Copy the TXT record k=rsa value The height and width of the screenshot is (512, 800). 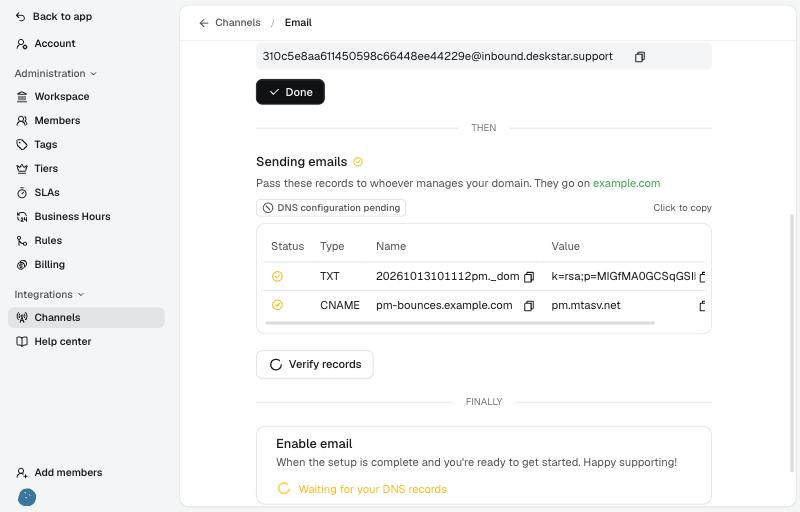702,277
